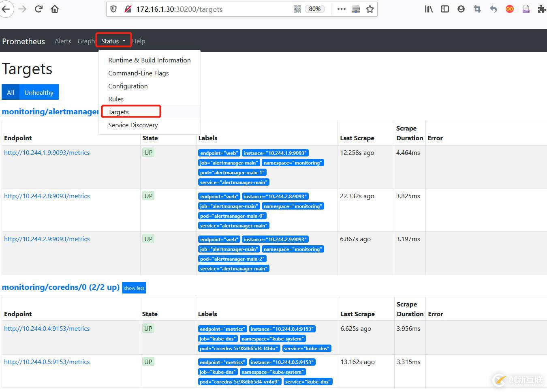The image size is (547, 392).
Task: Open the browser home page icon
Action: pos(55,9)
